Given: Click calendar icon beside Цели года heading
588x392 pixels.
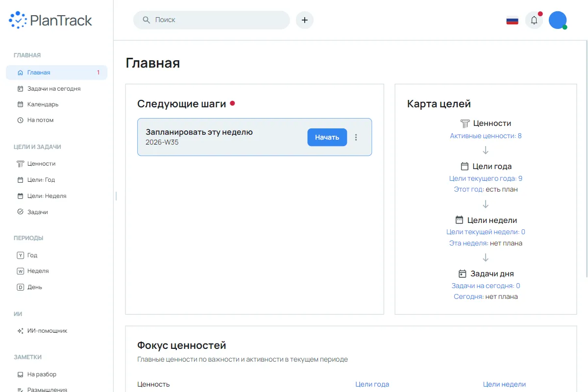Looking at the screenshot, I should 465,167.
